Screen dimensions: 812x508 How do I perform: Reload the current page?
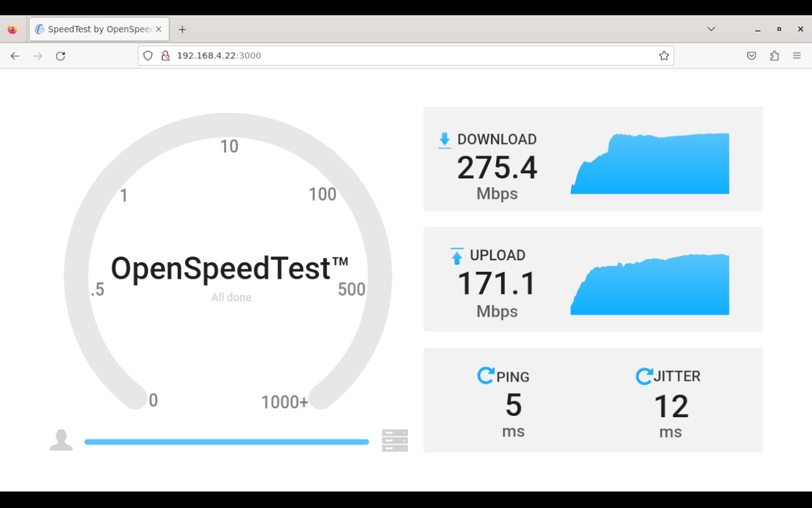(x=60, y=56)
